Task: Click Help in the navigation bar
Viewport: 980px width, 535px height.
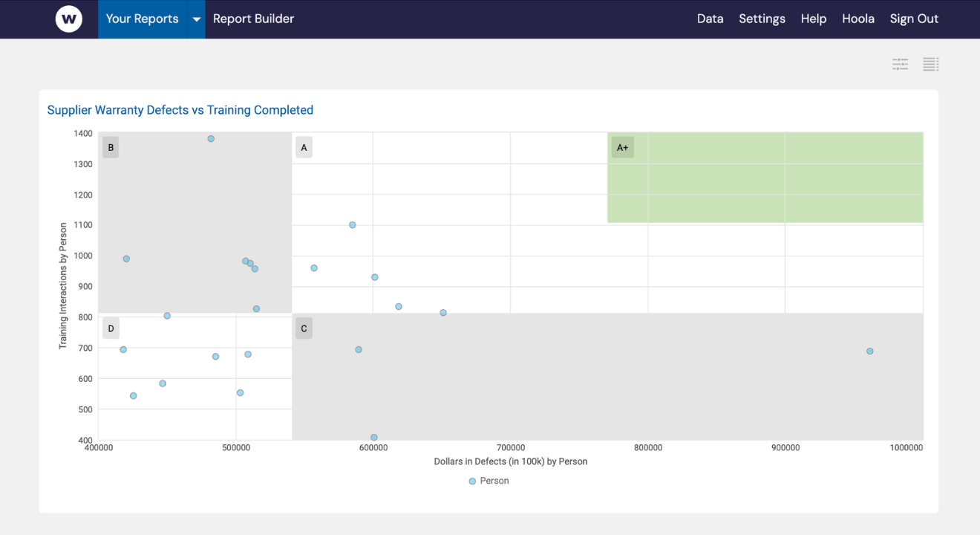Action: tap(813, 19)
